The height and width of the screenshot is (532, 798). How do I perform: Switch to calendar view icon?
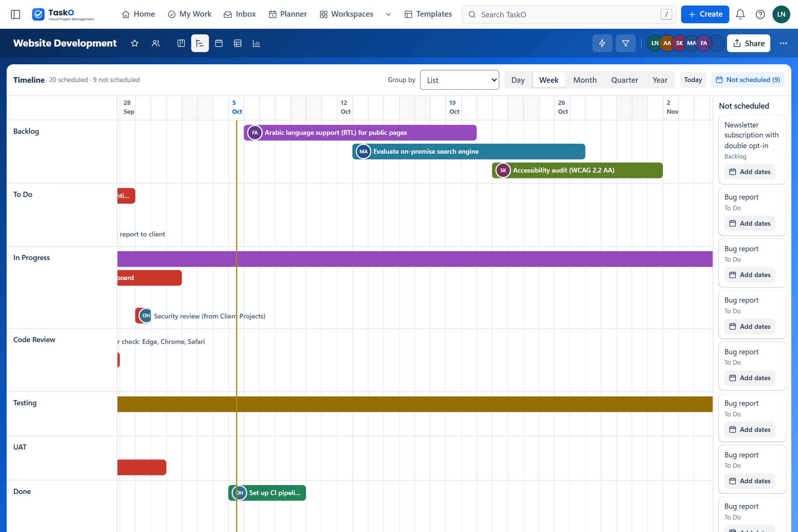click(219, 43)
